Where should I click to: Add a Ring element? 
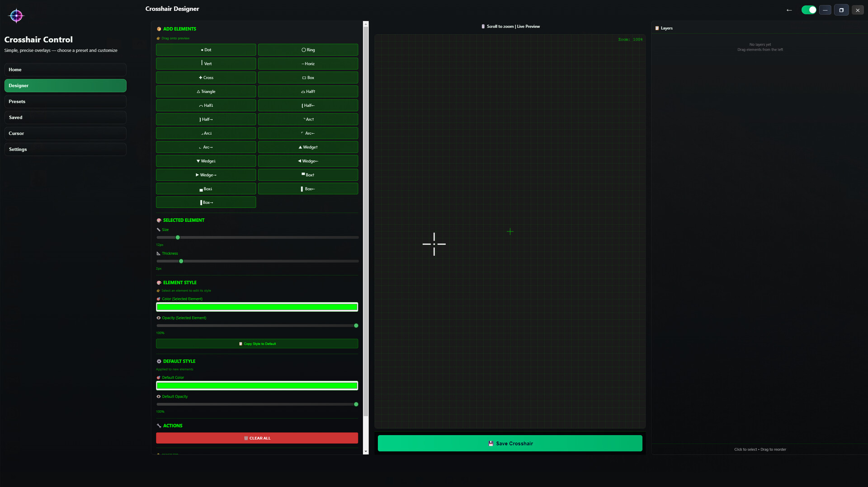pyautogui.click(x=308, y=50)
